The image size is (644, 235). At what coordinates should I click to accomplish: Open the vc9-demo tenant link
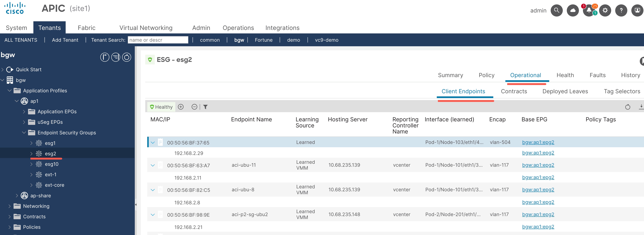pos(327,40)
